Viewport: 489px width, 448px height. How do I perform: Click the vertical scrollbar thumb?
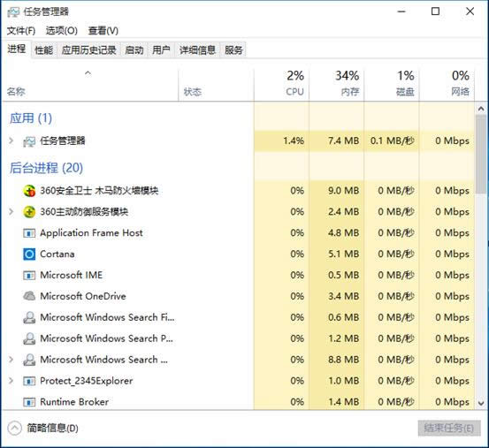[x=481, y=155]
